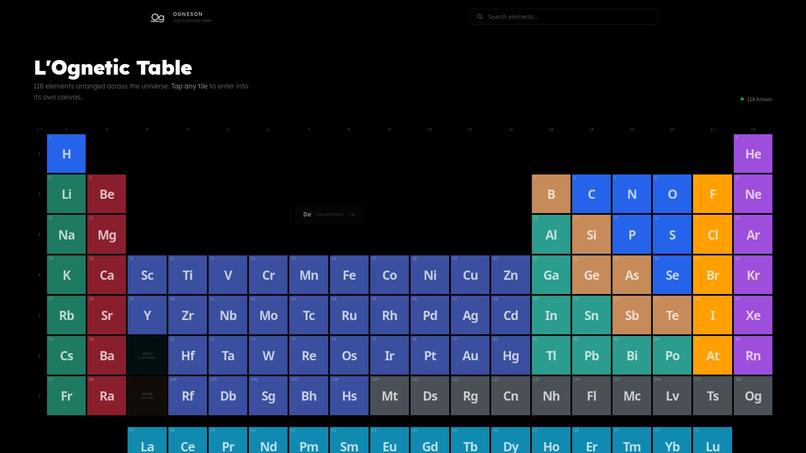The width and height of the screenshot is (806, 453).
Task: Select the Caesium Cs tile
Action: tap(66, 356)
